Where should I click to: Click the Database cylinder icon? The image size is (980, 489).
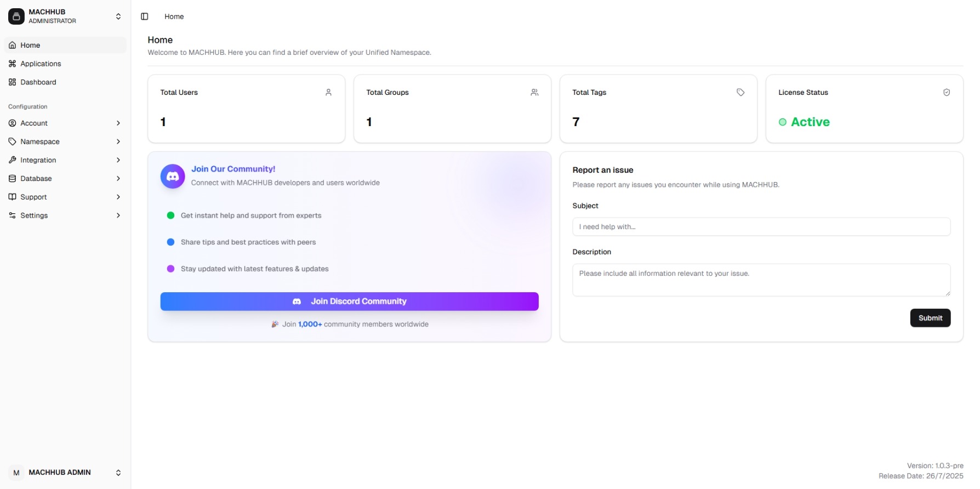pos(12,179)
